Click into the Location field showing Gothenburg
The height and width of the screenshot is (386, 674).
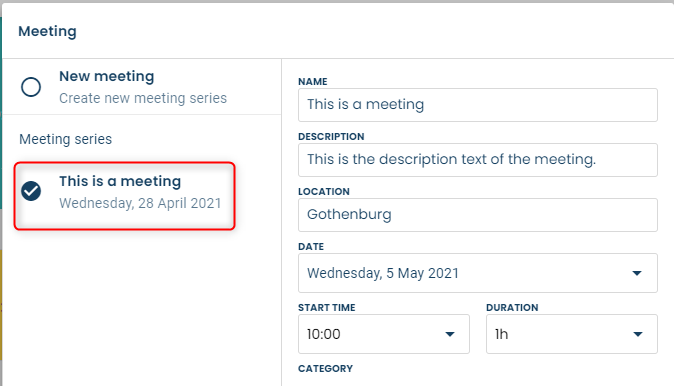(478, 215)
